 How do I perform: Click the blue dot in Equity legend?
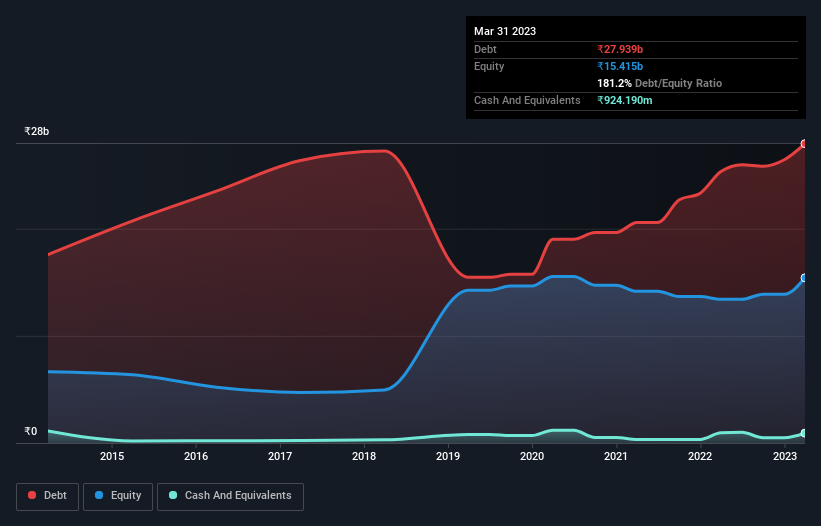pyautogui.click(x=99, y=495)
